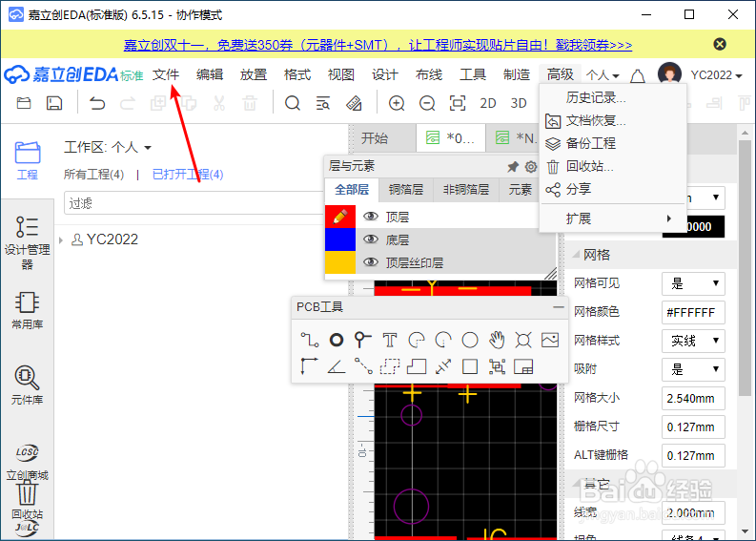The image size is (756, 541).
Task: Open the 回收站 recycle bin in the sidebar
Action: click(x=27, y=500)
